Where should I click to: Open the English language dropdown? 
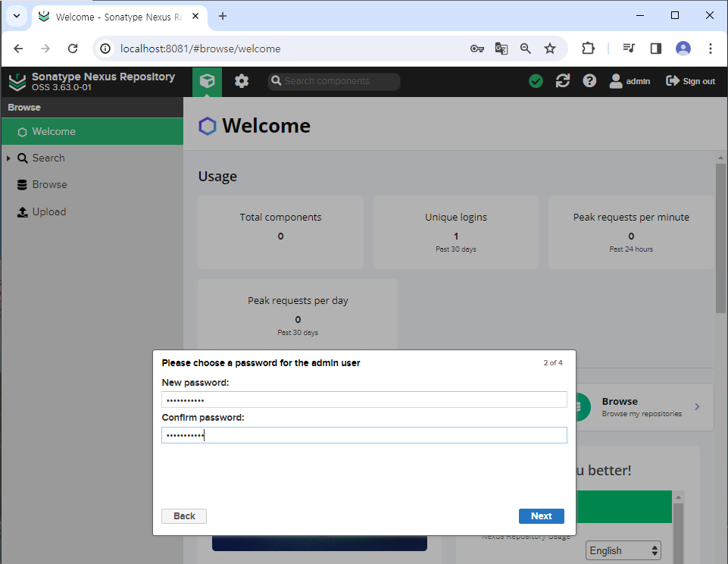click(x=623, y=550)
